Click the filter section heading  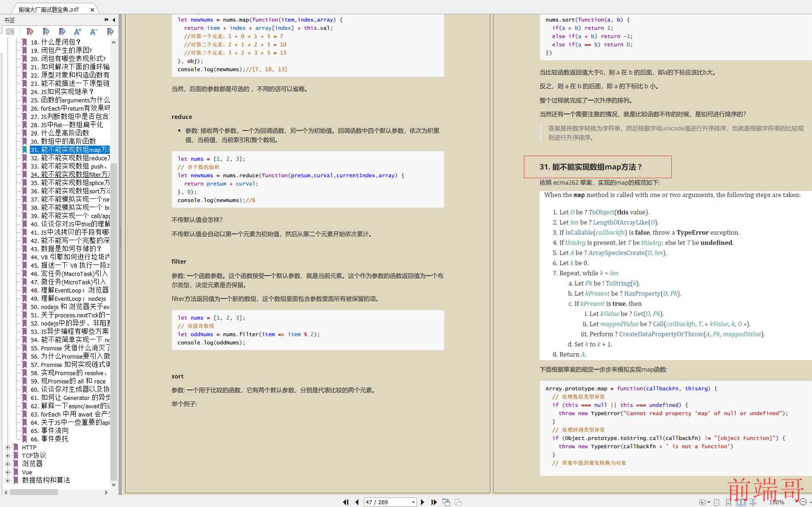(179, 261)
